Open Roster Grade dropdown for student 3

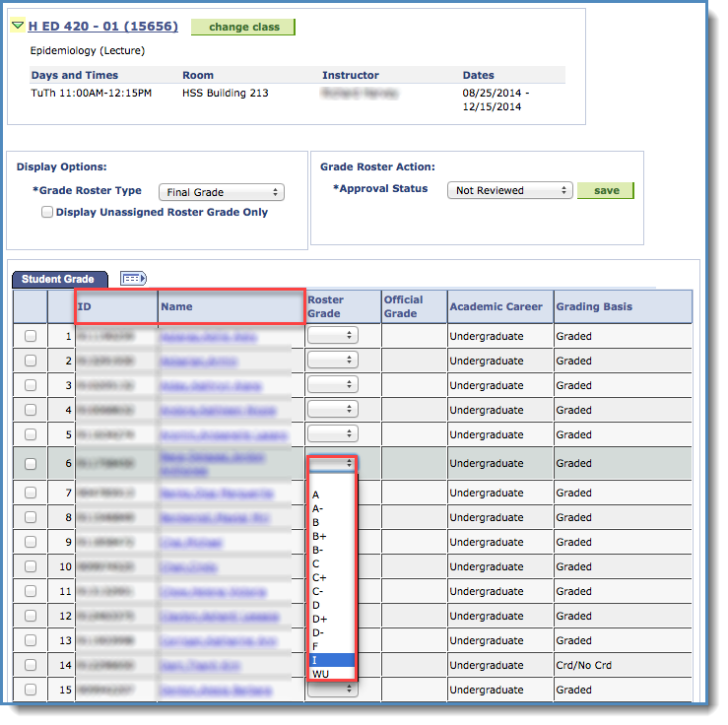pos(332,384)
